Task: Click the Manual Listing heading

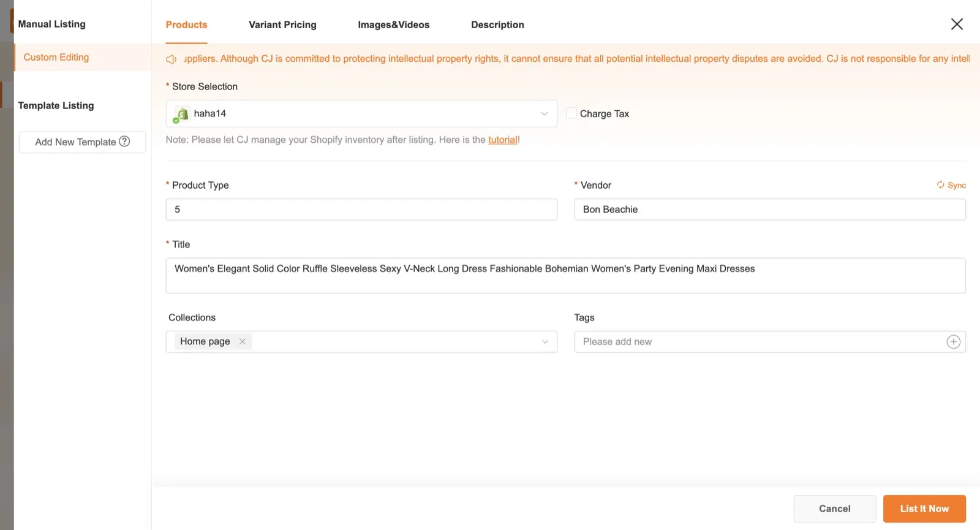Action: (52, 24)
